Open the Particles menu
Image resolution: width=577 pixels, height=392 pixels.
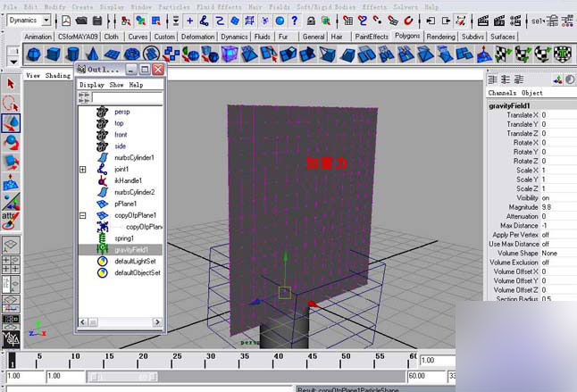(173, 7)
